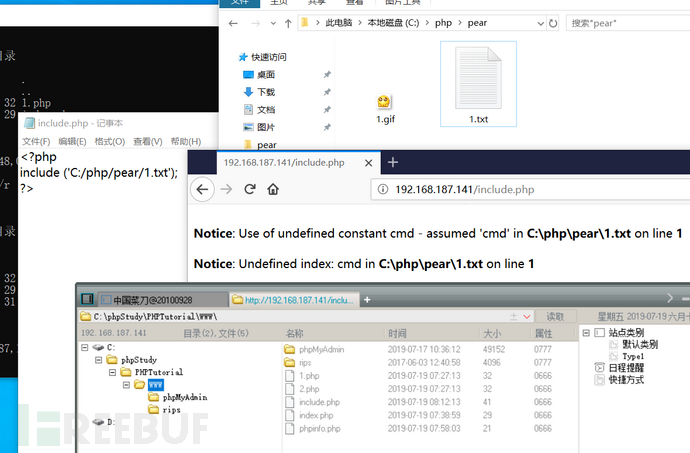This screenshot has height=453, width=690.
Task: Switch to http://192.168.187.141/inclu... tab in Chopper
Action: click(294, 300)
